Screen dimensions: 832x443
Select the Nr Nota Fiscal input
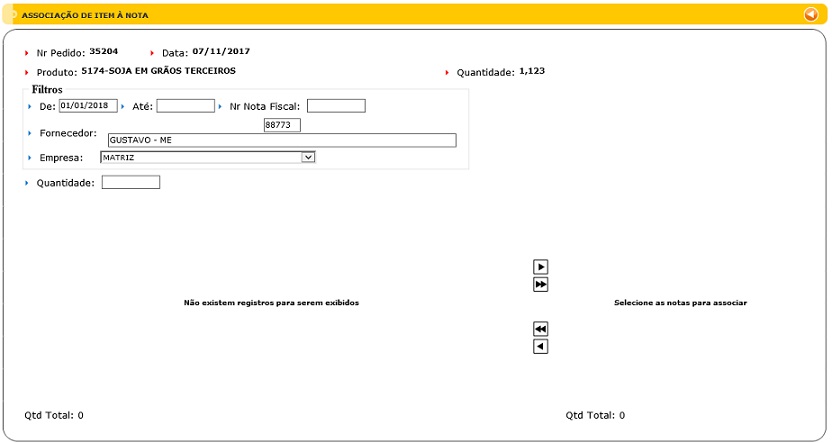[336, 106]
